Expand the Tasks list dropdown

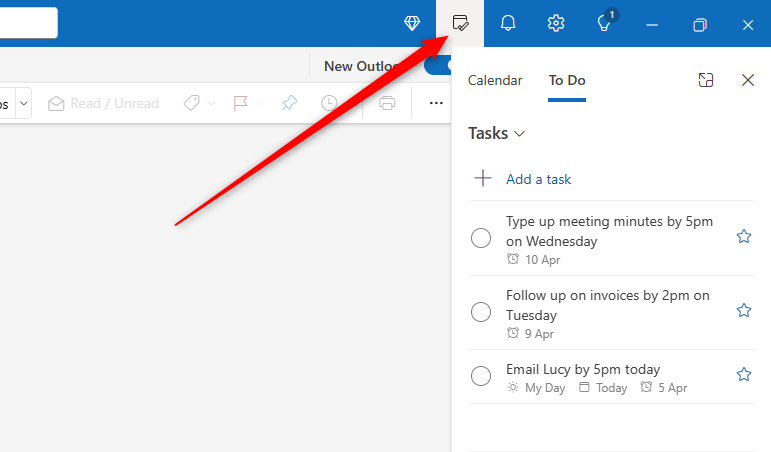point(520,133)
